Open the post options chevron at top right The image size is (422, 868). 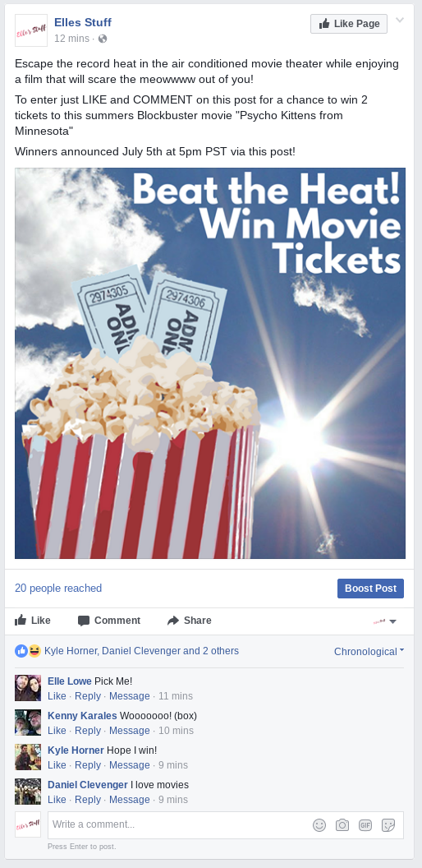(400, 21)
